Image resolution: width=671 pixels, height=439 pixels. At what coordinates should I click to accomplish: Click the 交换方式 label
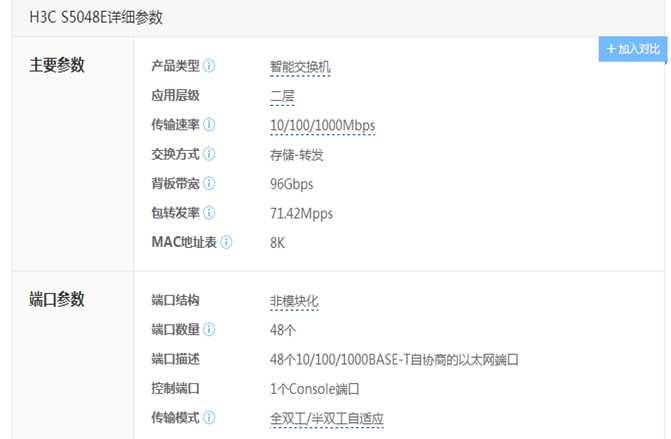tap(175, 154)
